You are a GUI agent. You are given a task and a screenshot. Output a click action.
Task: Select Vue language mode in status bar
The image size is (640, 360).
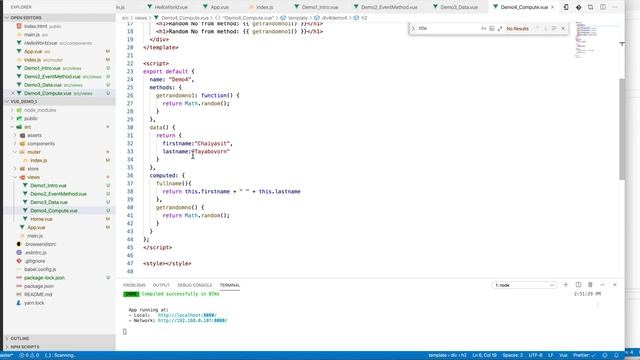(x=563, y=356)
